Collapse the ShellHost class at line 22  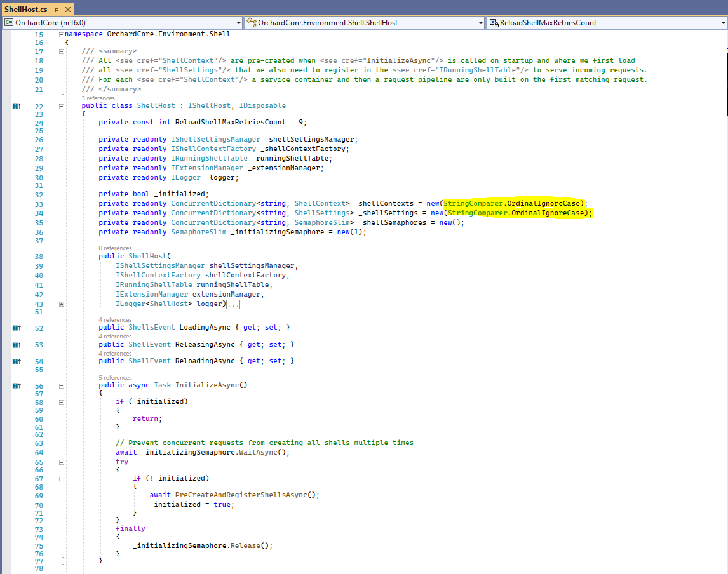tap(61, 106)
